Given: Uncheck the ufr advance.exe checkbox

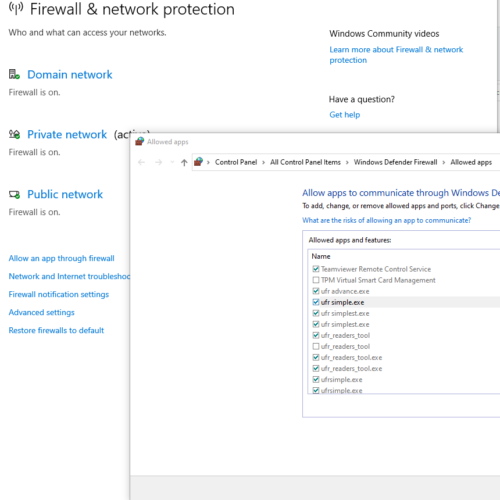Looking at the screenshot, I should coord(316,291).
